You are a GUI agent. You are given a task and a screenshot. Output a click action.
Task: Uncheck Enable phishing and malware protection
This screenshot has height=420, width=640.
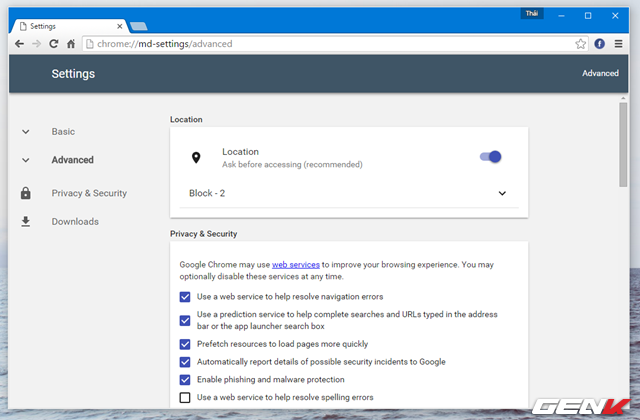[185, 379]
